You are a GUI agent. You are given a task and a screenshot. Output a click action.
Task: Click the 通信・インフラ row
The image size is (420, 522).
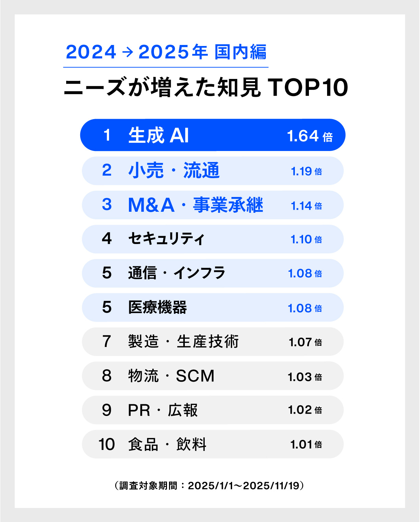(x=213, y=273)
